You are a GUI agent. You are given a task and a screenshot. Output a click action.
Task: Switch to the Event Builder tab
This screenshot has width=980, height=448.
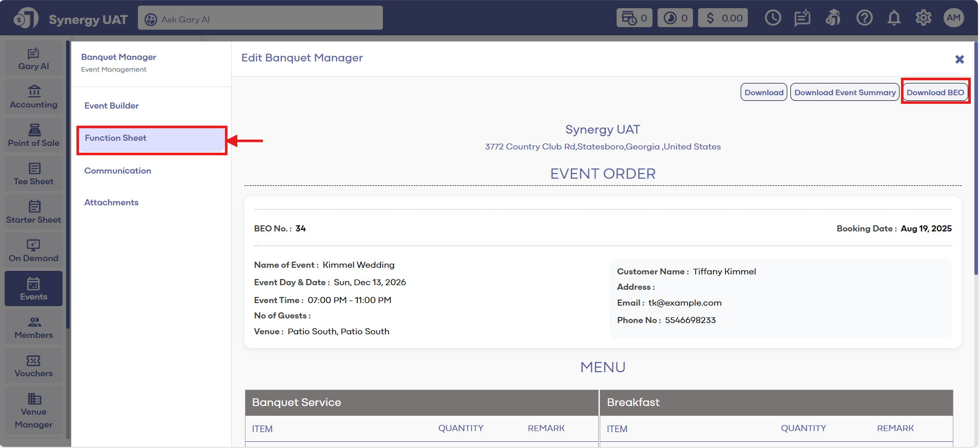[112, 105]
